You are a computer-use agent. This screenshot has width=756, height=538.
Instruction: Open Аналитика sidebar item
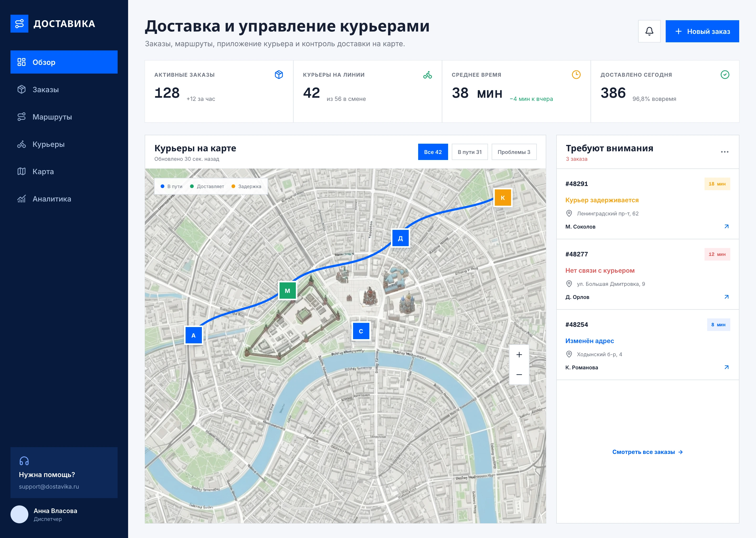pos(64,199)
